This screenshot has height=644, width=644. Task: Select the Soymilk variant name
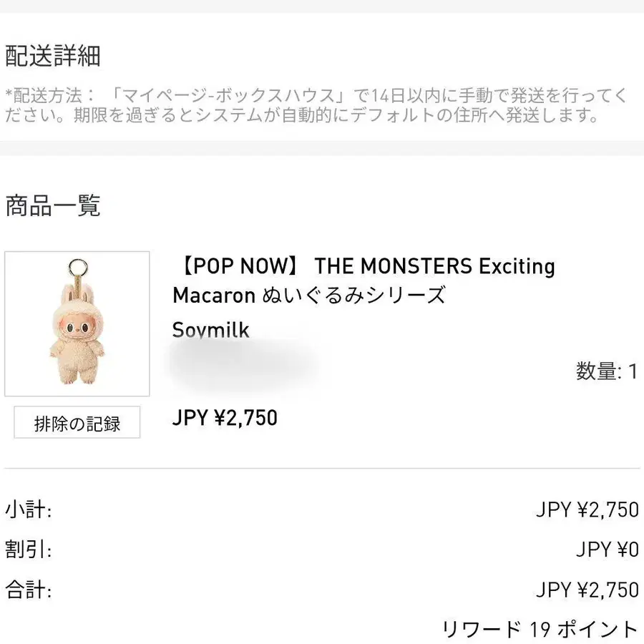point(211,329)
